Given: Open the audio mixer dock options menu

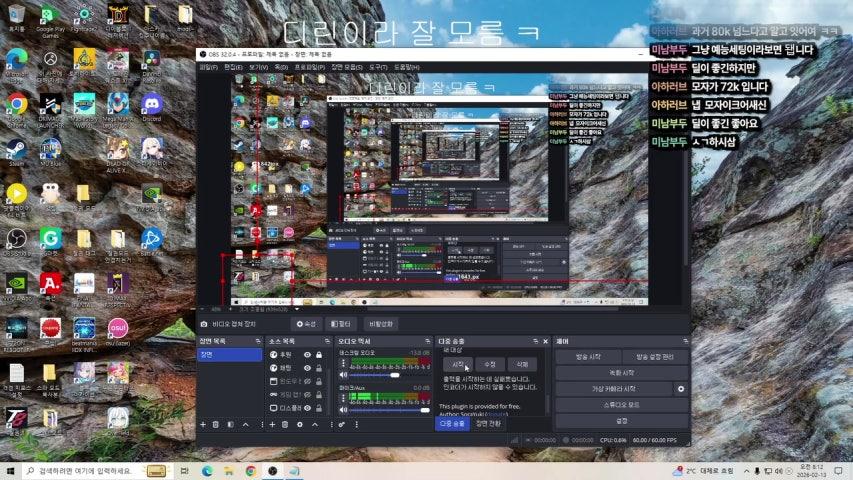Looking at the screenshot, I should coord(428,341).
